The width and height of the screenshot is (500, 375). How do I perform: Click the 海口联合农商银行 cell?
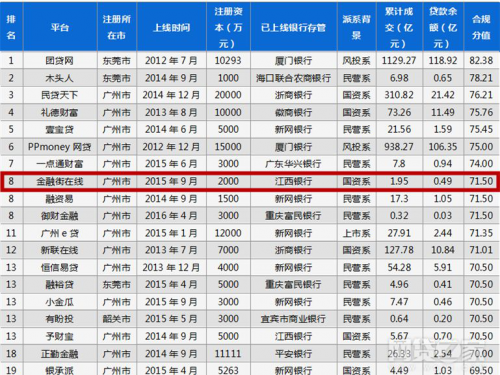[294, 78]
